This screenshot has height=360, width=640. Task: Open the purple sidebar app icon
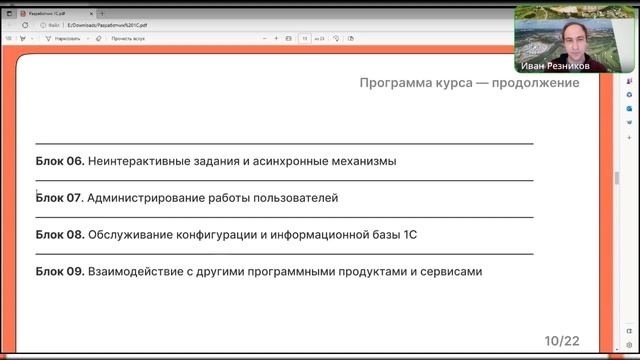coord(629,81)
